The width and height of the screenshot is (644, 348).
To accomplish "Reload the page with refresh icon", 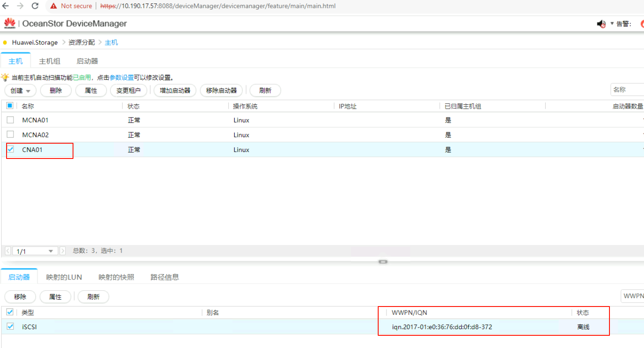I will [35, 6].
